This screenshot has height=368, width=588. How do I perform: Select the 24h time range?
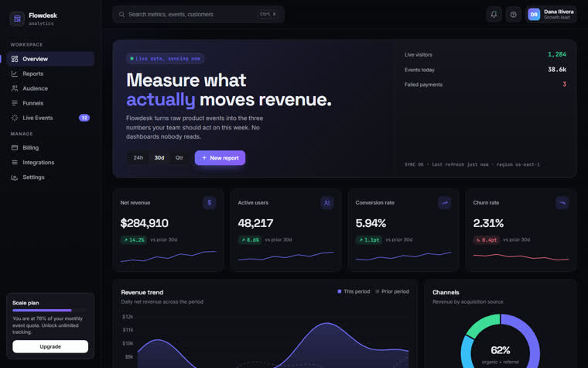point(138,158)
